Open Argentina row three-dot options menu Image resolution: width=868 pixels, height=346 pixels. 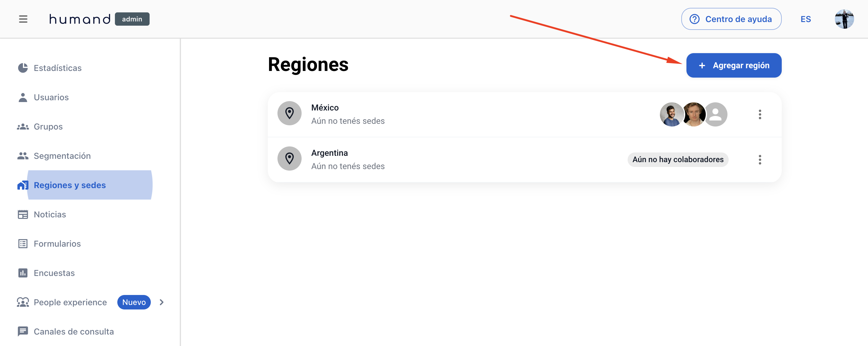pyautogui.click(x=759, y=159)
